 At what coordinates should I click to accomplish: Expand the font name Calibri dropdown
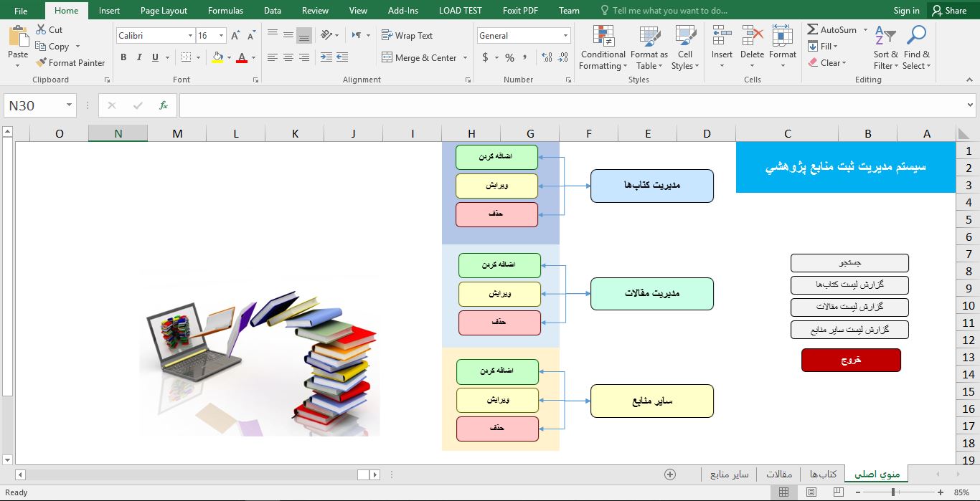click(x=190, y=36)
